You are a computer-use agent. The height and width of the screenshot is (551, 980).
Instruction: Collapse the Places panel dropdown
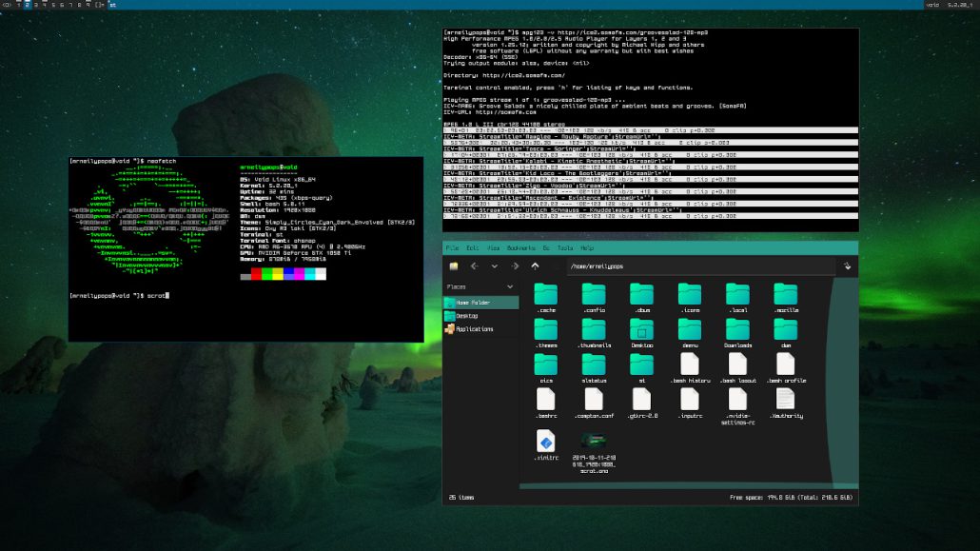click(x=508, y=286)
